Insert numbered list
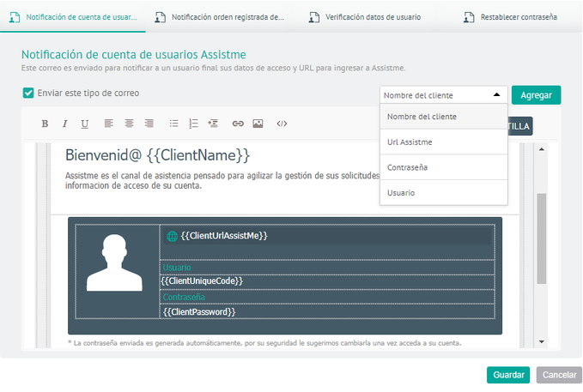This screenshot has width=583, height=392. (x=193, y=124)
